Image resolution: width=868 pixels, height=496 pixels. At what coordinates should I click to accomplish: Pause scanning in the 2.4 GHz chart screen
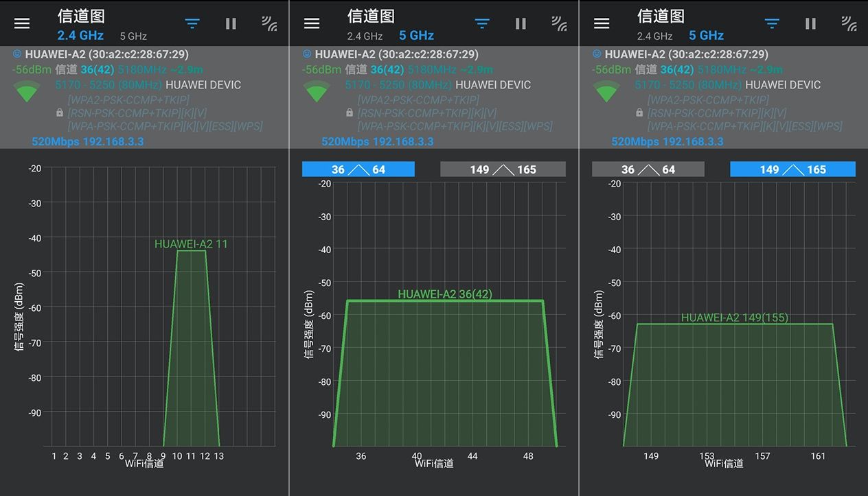[231, 23]
